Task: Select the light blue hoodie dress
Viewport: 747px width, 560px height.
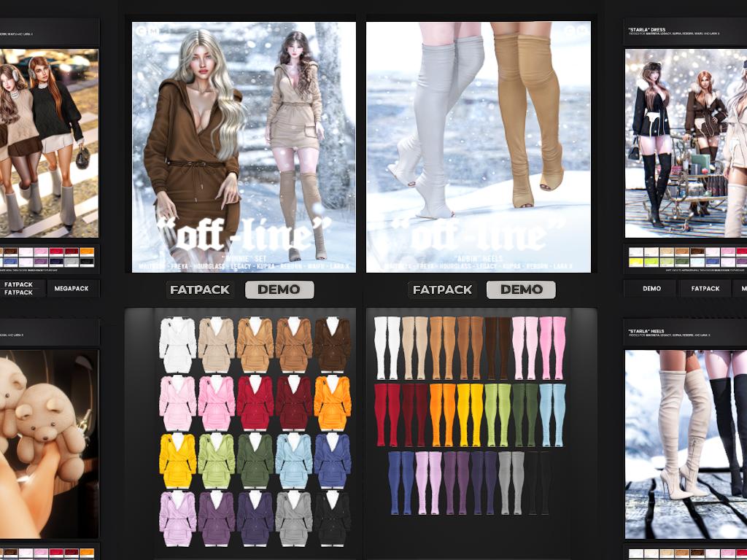Action: click(x=294, y=460)
